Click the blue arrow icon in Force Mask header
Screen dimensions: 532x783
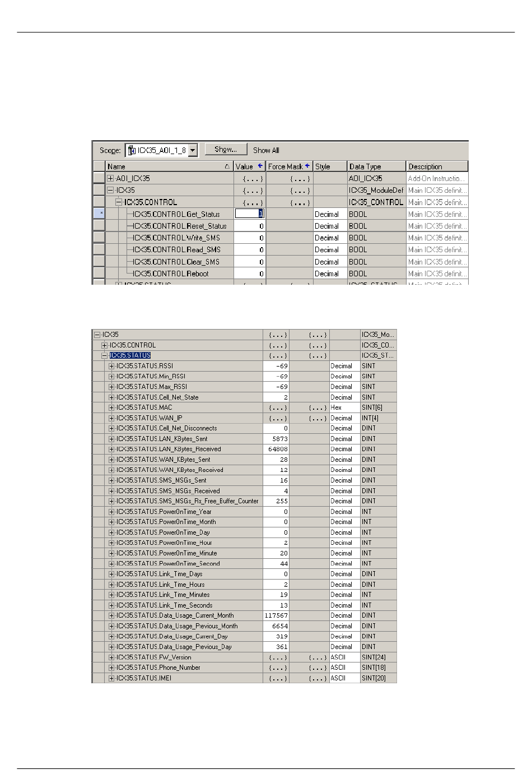point(307,166)
